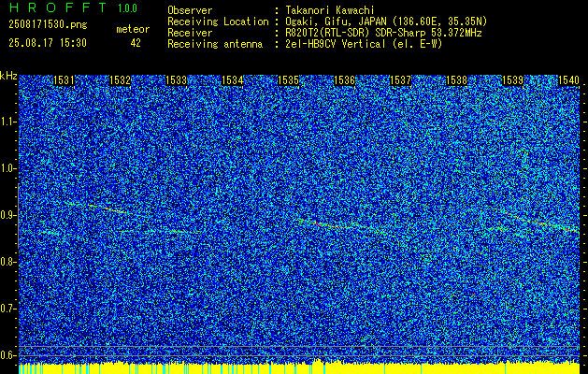
Task: Click the 1534 time marker
Action: [x=232, y=80]
